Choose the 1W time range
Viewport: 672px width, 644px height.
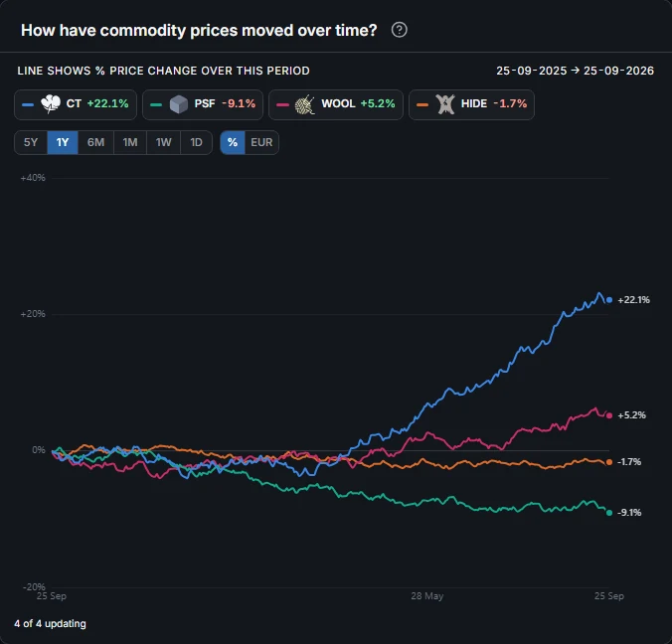163,142
